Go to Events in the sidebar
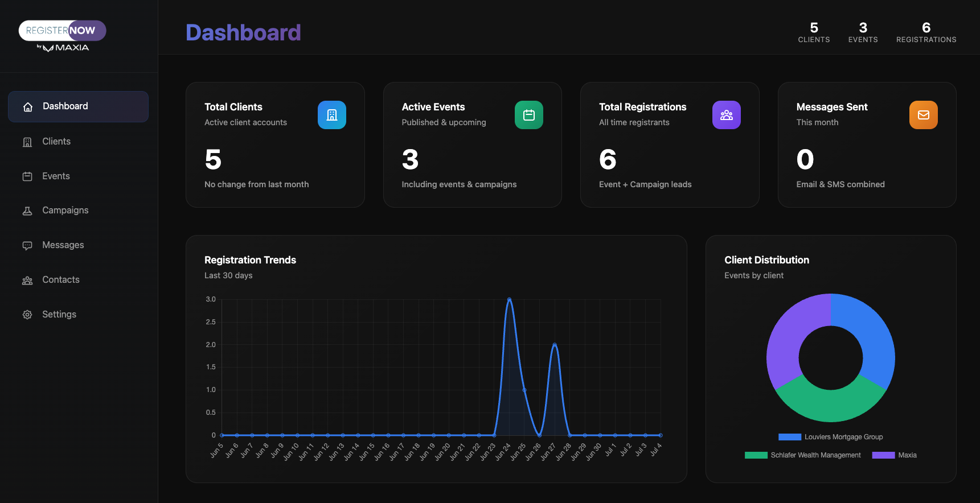The width and height of the screenshot is (980, 503). tap(56, 176)
